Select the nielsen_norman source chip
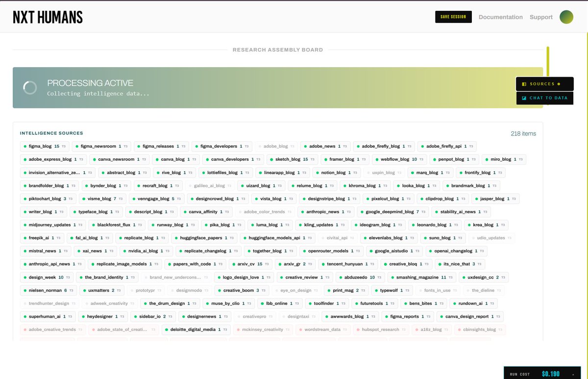The width and height of the screenshot is (588, 379). tap(49, 290)
